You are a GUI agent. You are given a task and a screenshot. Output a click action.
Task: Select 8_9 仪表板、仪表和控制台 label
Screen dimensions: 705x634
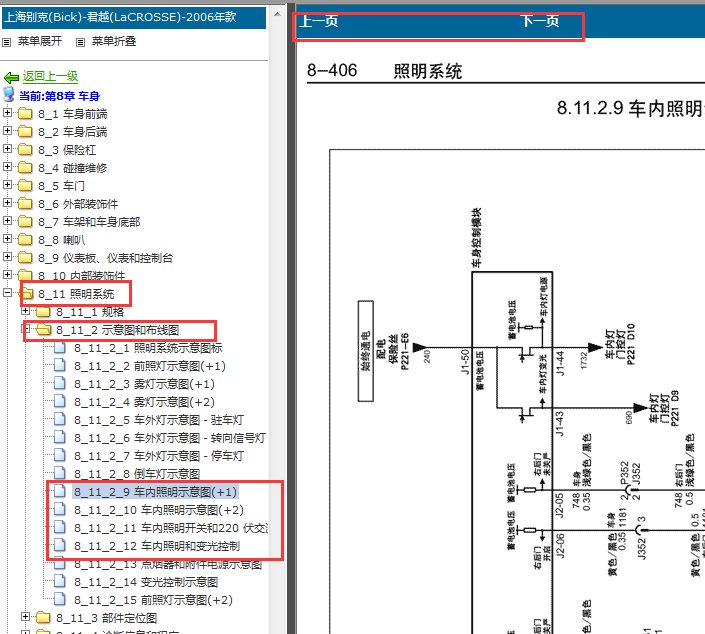105,258
